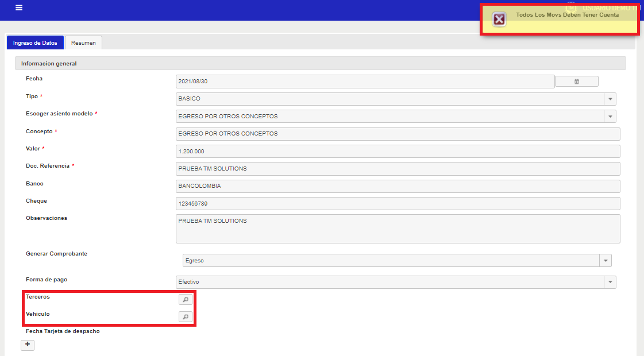Image resolution: width=644 pixels, height=356 pixels.
Task: Expand the Escoger asiento modelo dropdown
Action: point(610,117)
